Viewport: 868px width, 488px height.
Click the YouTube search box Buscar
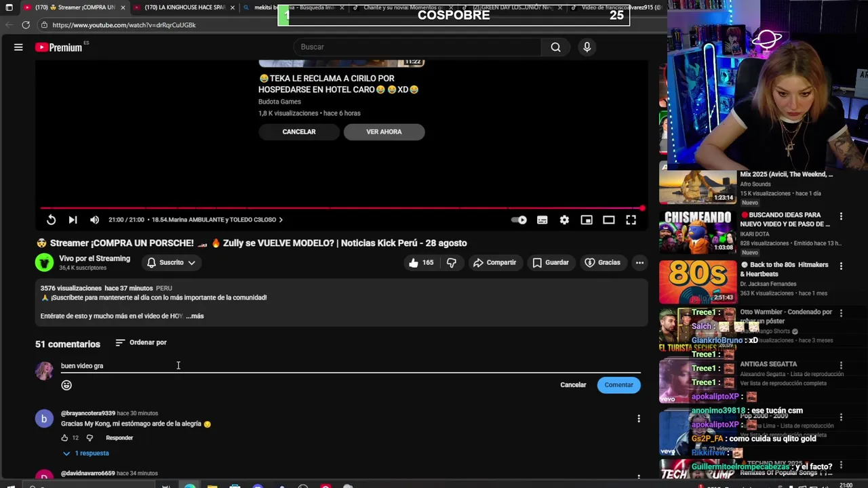coord(417,47)
